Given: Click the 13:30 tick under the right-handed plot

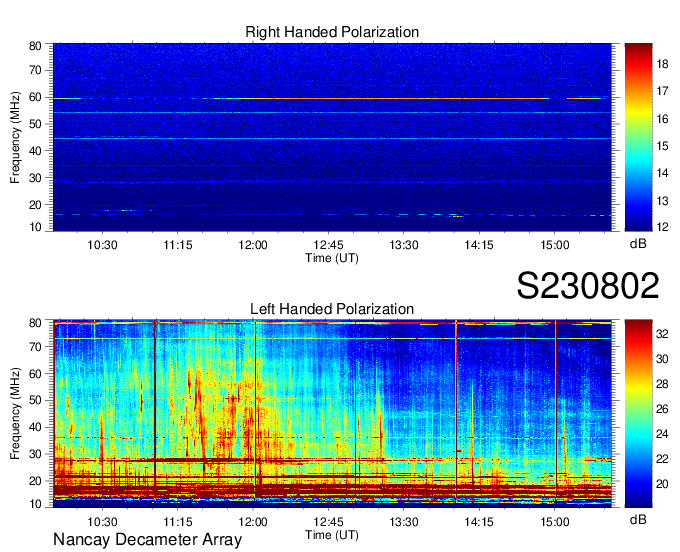Looking at the screenshot, I should 404,245.
